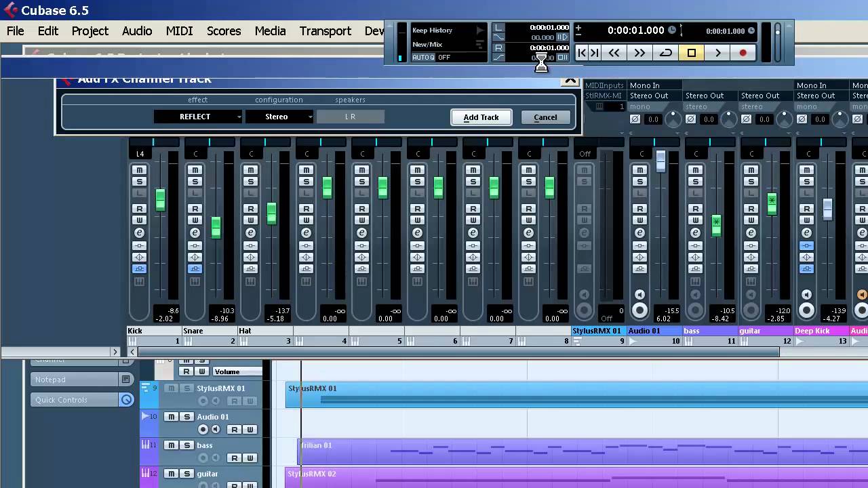Solo the Snare mixer channel

[x=195, y=181]
